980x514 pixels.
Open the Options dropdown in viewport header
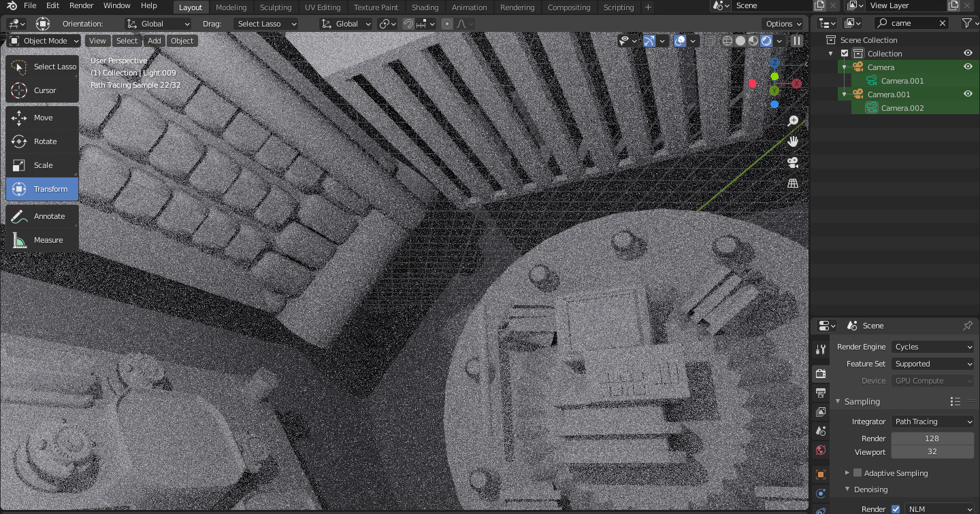tap(783, 24)
